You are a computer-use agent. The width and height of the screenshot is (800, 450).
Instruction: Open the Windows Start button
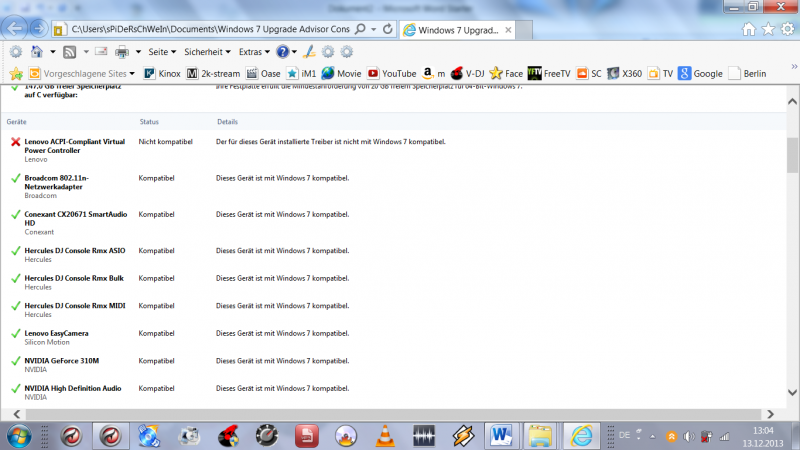pyautogui.click(x=19, y=436)
